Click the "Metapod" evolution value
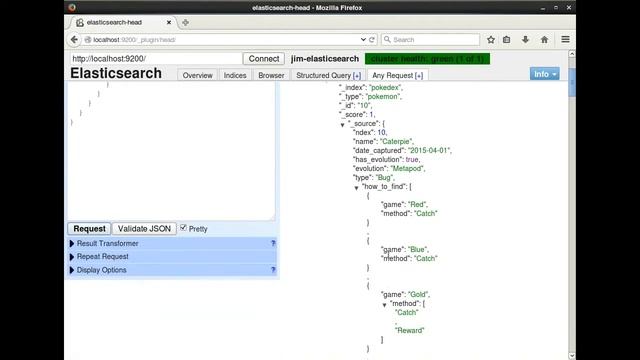This screenshot has width=640, height=360. pos(407,169)
